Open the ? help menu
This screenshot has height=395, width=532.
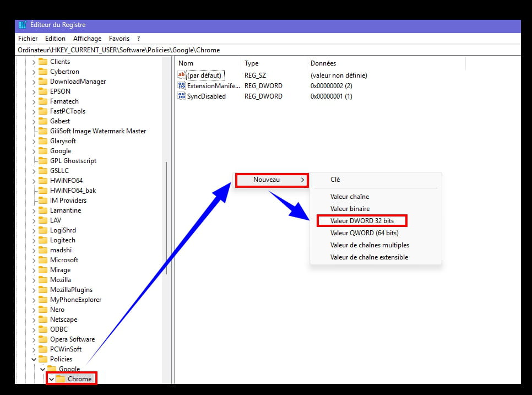pyautogui.click(x=138, y=39)
